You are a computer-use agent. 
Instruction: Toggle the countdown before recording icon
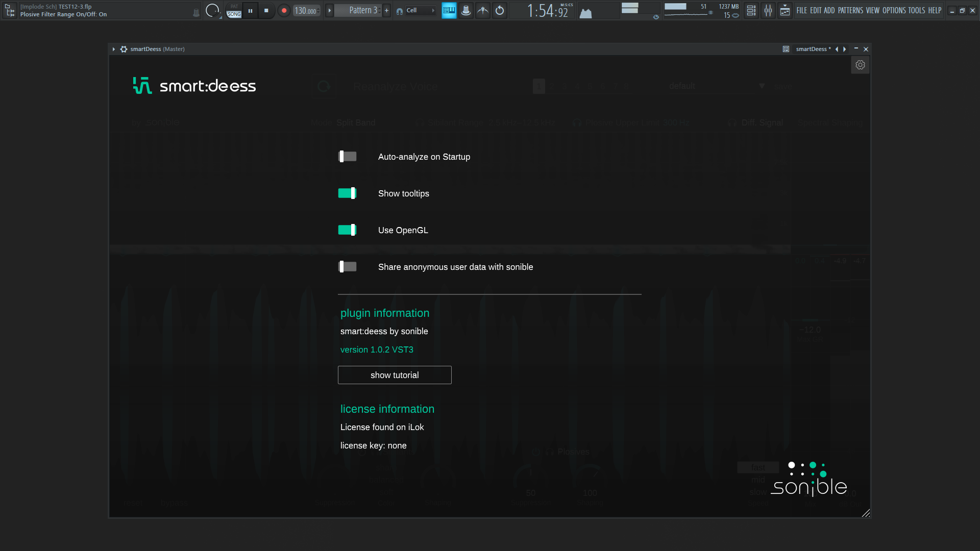tap(500, 10)
